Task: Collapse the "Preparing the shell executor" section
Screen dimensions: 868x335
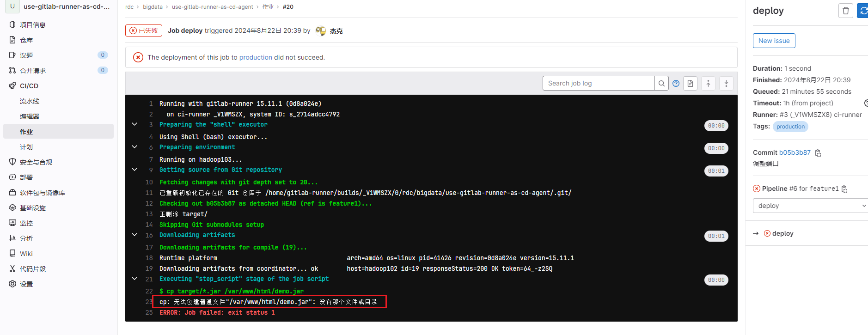Action: click(x=134, y=124)
